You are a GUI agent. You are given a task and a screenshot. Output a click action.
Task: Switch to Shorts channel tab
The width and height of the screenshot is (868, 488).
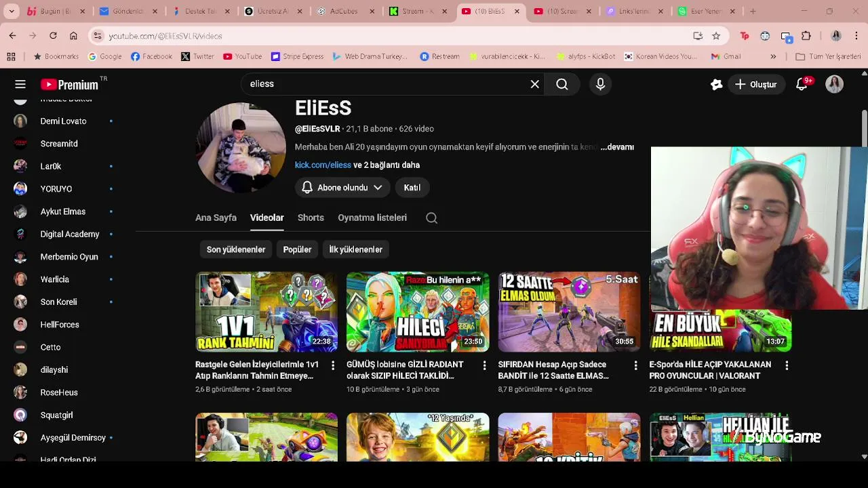[311, 218]
